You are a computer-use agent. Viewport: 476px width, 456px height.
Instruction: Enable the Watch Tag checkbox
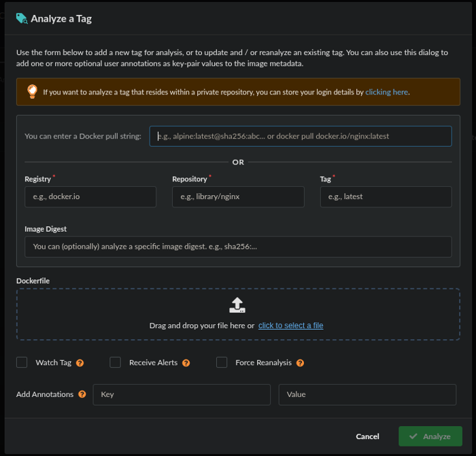[x=22, y=362]
